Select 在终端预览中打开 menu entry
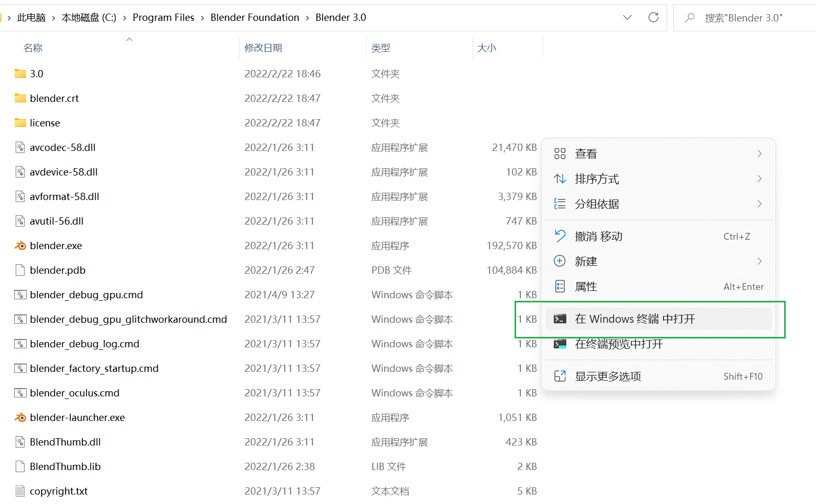The height and width of the screenshot is (504, 816). tap(659, 344)
